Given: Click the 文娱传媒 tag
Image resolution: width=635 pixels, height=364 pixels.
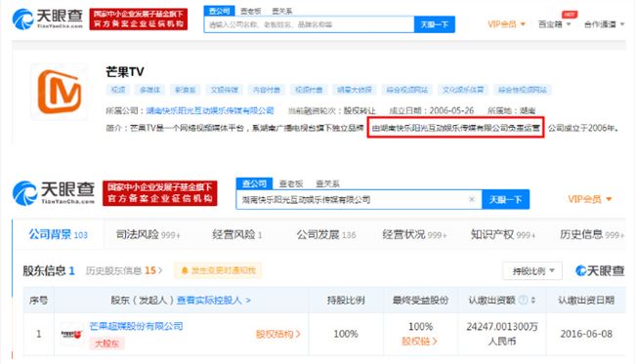Looking at the screenshot, I should pos(225,90).
